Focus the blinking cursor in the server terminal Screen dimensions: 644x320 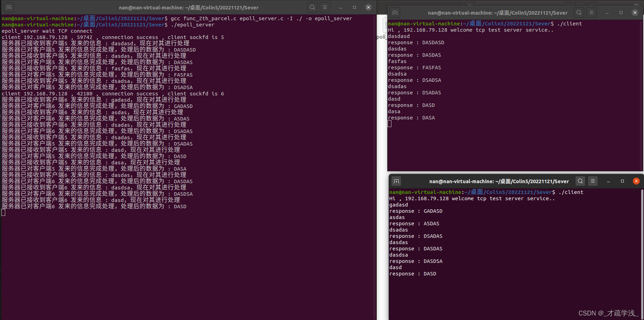(4, 212)
